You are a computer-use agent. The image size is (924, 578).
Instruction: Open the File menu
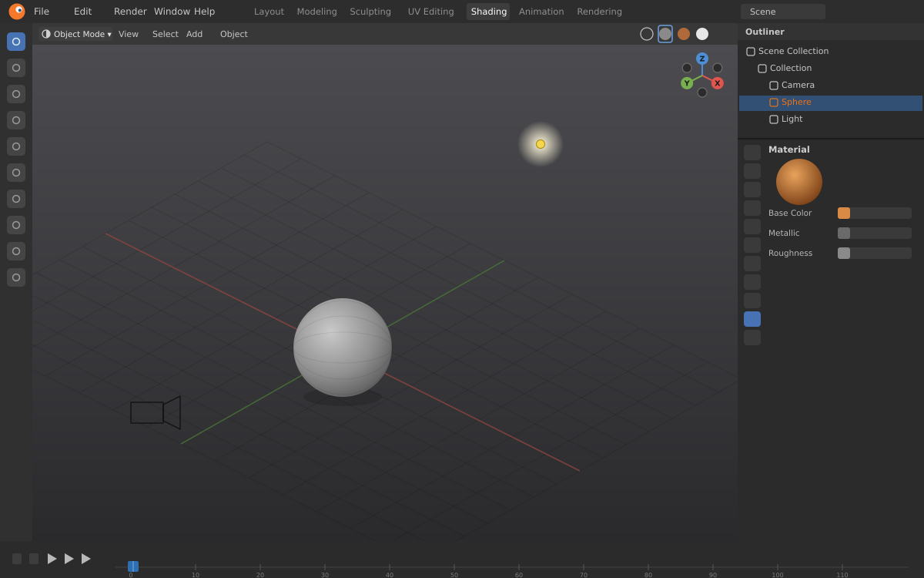(x=42, y=12)
